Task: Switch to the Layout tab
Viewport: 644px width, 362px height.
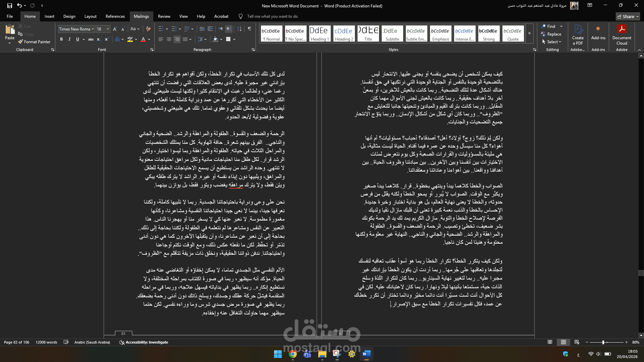Action: point(90,16)
